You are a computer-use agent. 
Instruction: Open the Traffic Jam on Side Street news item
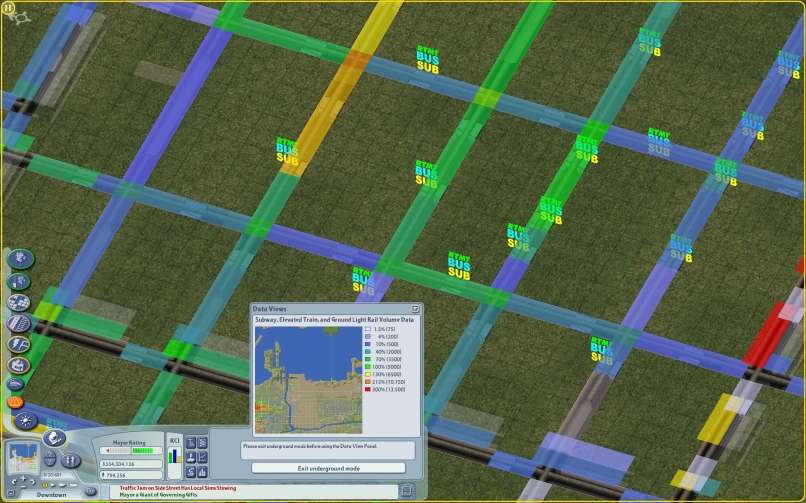click(178, 488)
